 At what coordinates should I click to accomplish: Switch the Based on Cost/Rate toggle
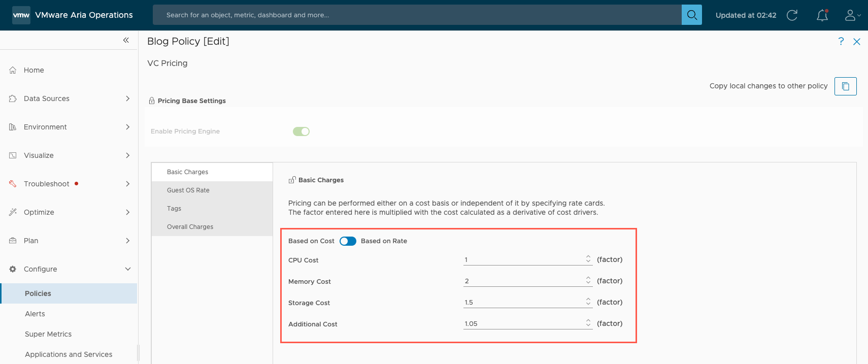click(348, 241)
